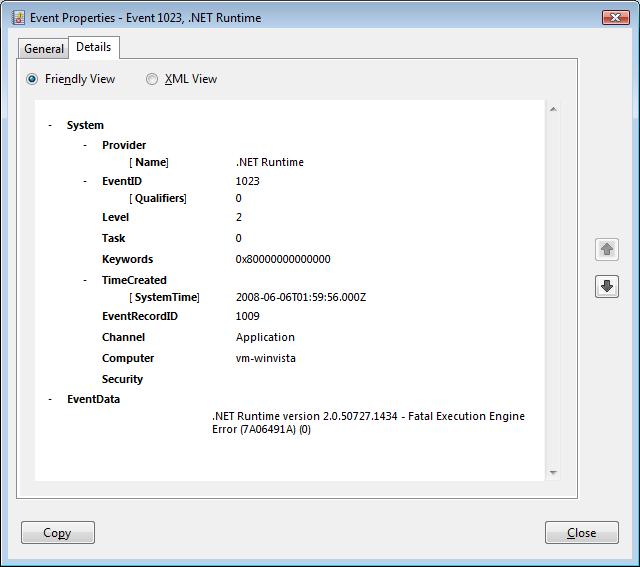This screenshot has width=640, height=567.
Task: Select the System tree heading
Action: pos(85,125)
